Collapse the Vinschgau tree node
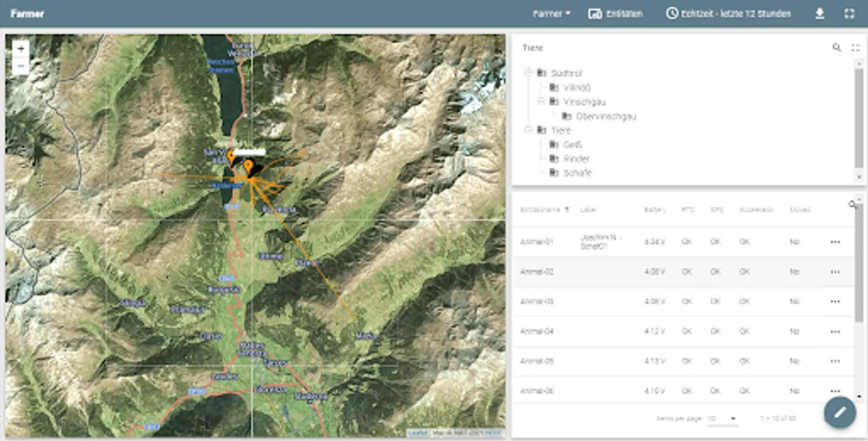This screenshot has height=441, width=868. (x=541, y=101)
